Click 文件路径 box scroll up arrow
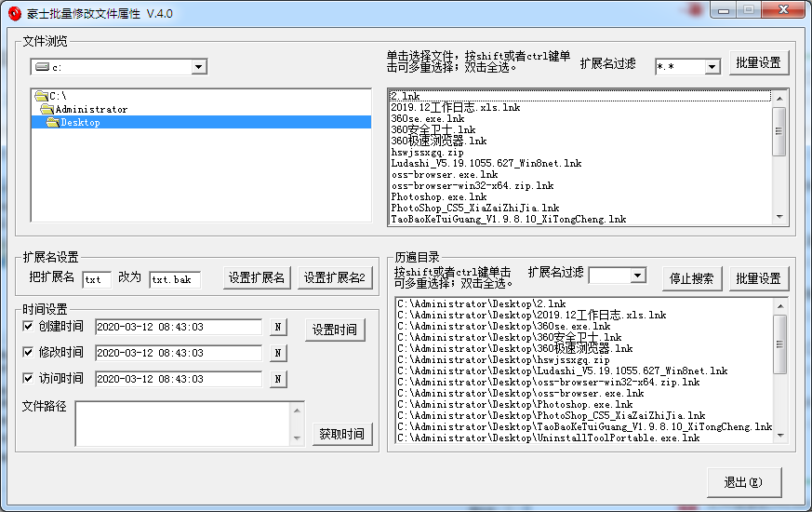This screenshot has height=512, width=812. click(x=297, y=411)
